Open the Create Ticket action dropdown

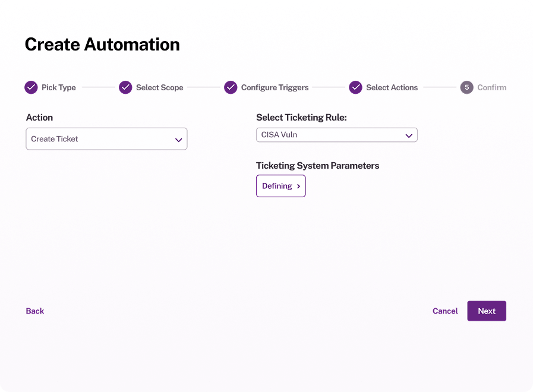(x=106, y=139)
